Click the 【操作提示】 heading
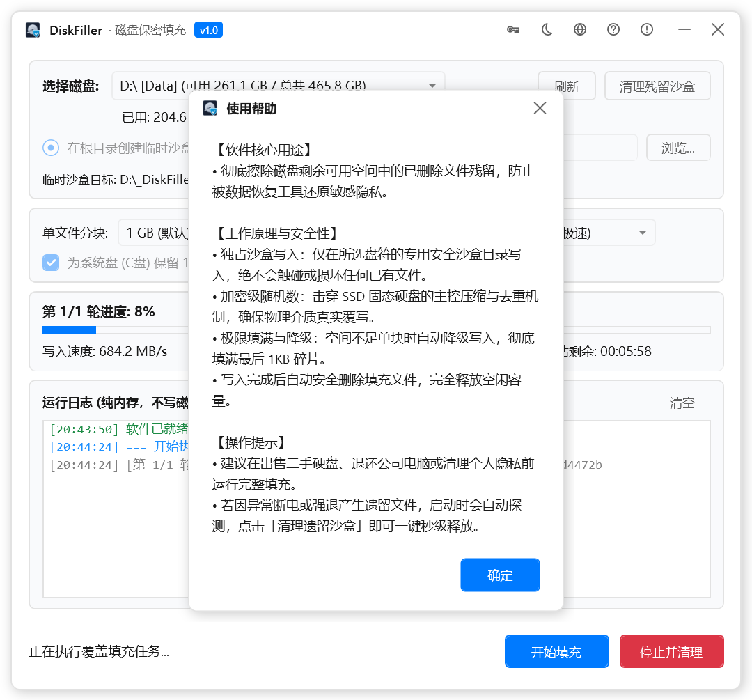 pos(251,442)
